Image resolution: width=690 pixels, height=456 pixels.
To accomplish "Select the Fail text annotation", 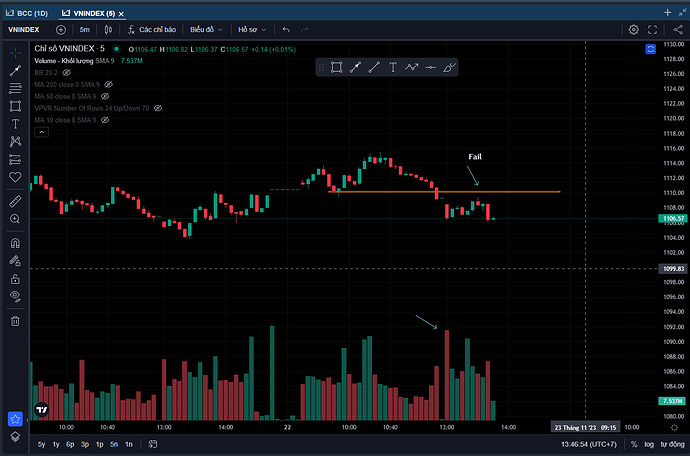I will pyautogui.click(x=475, y=156).
